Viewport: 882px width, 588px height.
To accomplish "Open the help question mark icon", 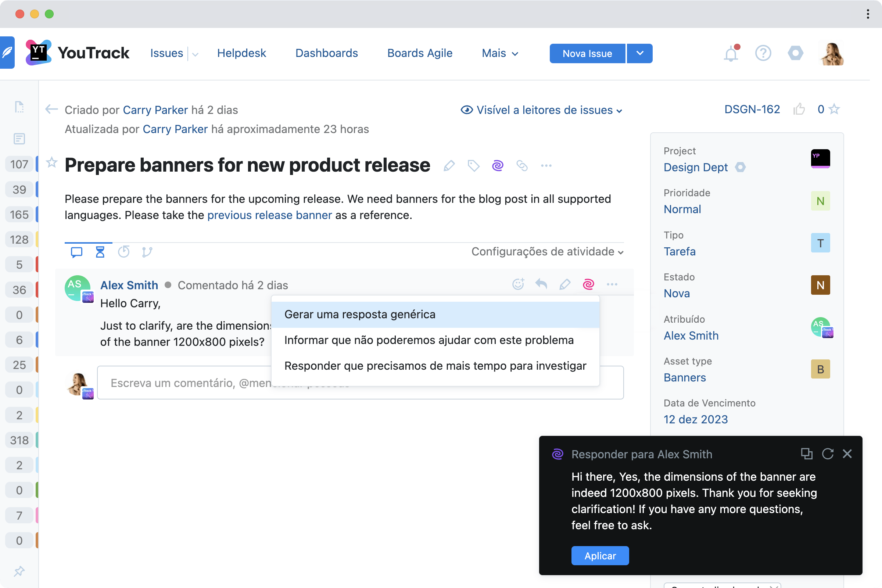I will pyautogui.click(x=763, y=53).
